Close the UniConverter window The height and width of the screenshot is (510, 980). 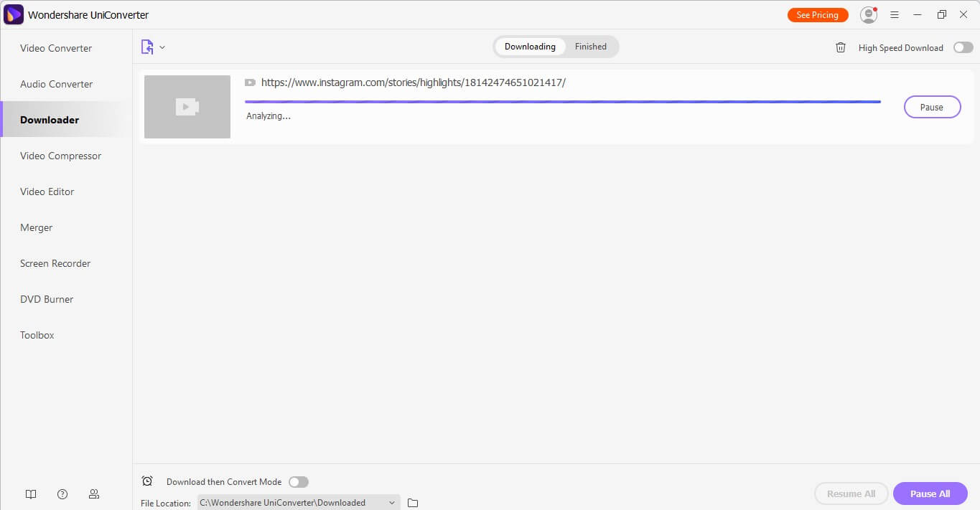point(963,14)
